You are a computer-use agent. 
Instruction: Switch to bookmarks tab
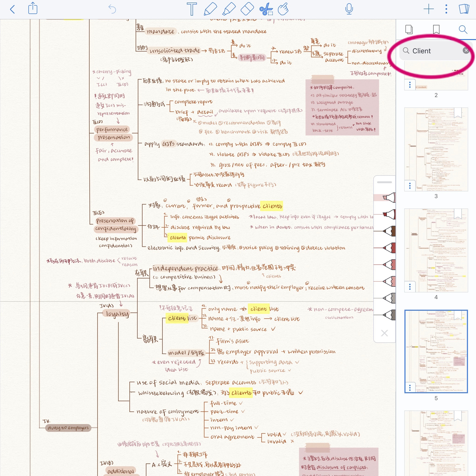click(x=436, y=29)
